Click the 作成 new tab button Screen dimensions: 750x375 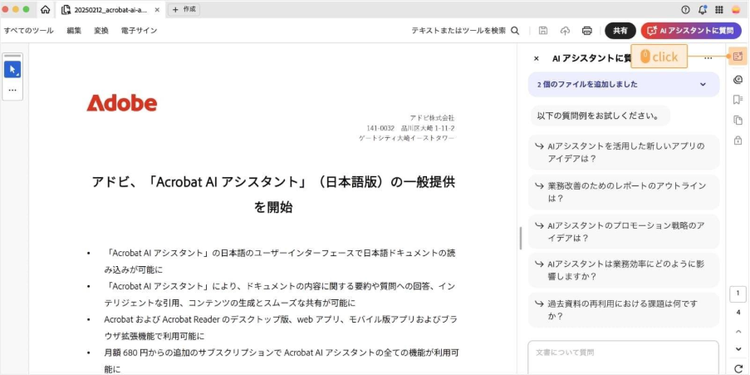coord(184,10)
